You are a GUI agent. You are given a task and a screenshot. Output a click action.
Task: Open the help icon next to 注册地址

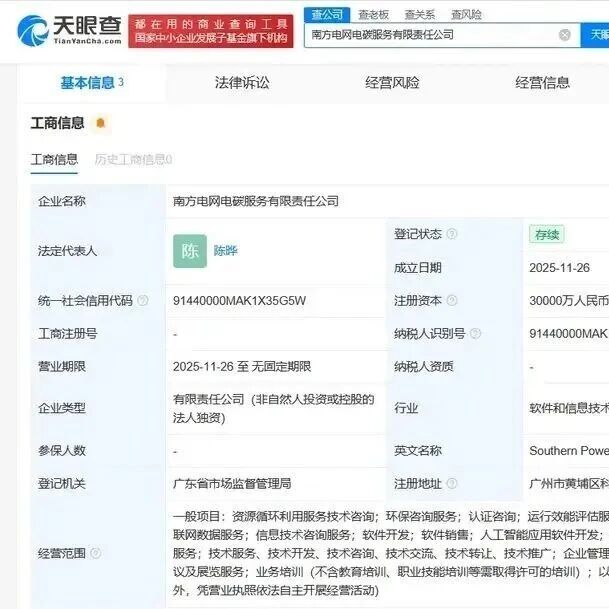click(x=452, y=484)
